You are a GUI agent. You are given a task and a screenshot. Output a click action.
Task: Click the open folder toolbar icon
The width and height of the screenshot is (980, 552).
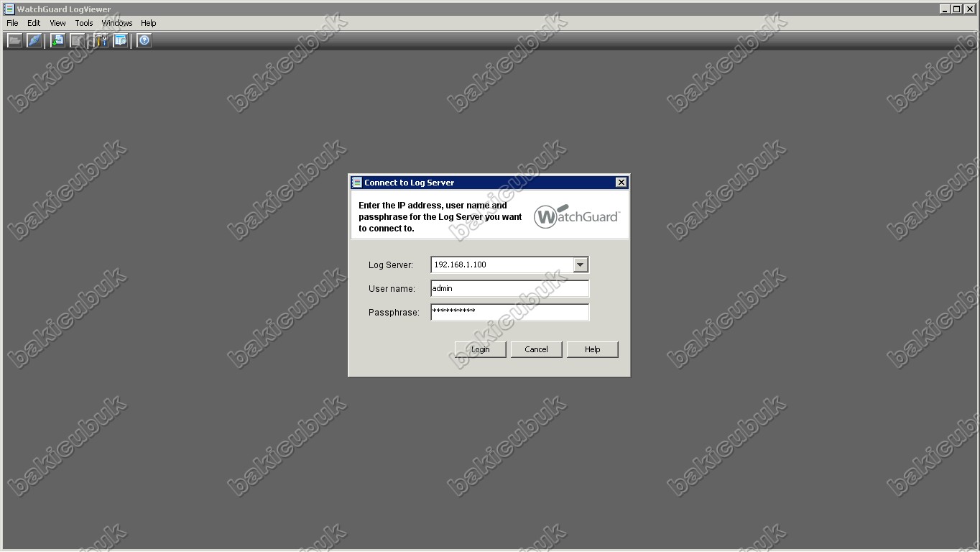(14, 40)
